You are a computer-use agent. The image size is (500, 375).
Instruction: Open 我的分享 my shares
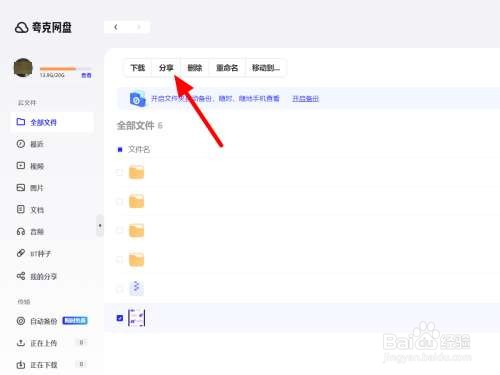pyautogui.click(x=37, y=276)
